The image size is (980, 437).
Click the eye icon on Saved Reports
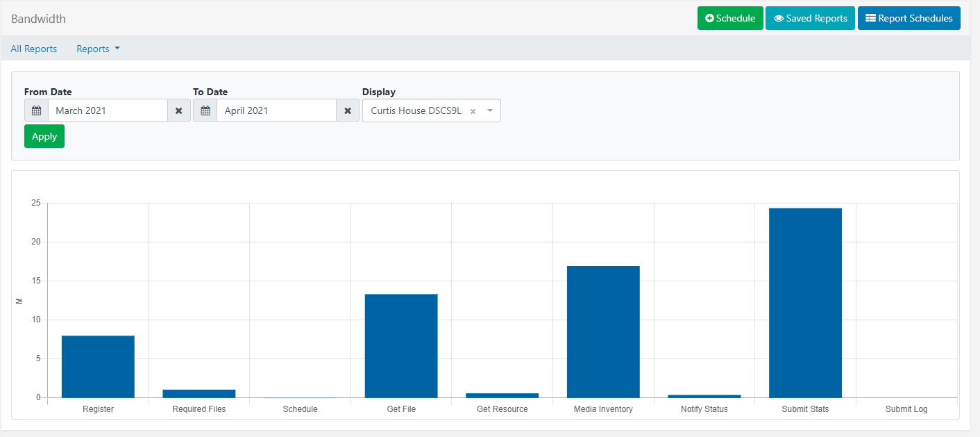coord(780,17)
